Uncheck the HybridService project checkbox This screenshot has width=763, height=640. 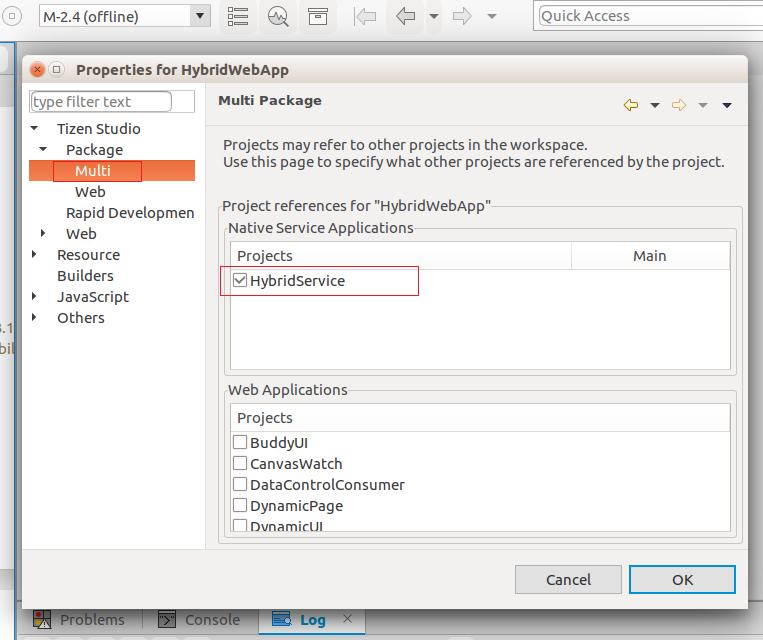[240, 281]
